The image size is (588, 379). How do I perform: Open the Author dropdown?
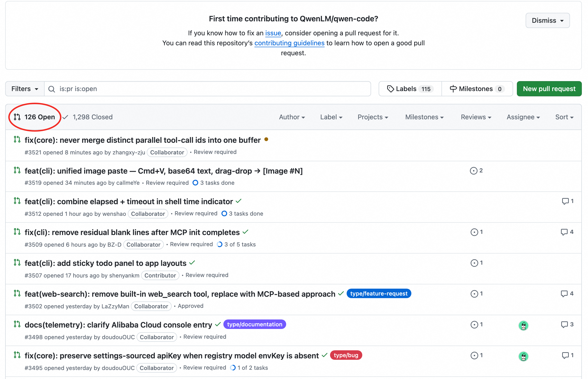pyautogui.click(x=292, y=117)
